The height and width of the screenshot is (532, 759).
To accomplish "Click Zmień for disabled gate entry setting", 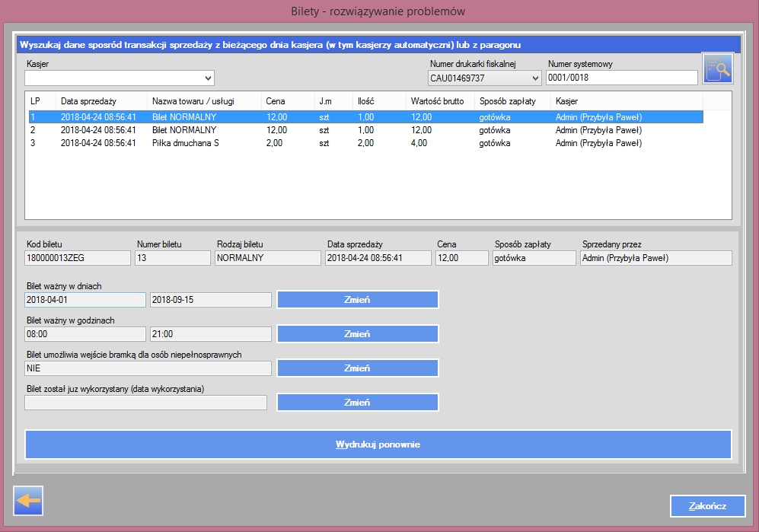I will (358, 368).
